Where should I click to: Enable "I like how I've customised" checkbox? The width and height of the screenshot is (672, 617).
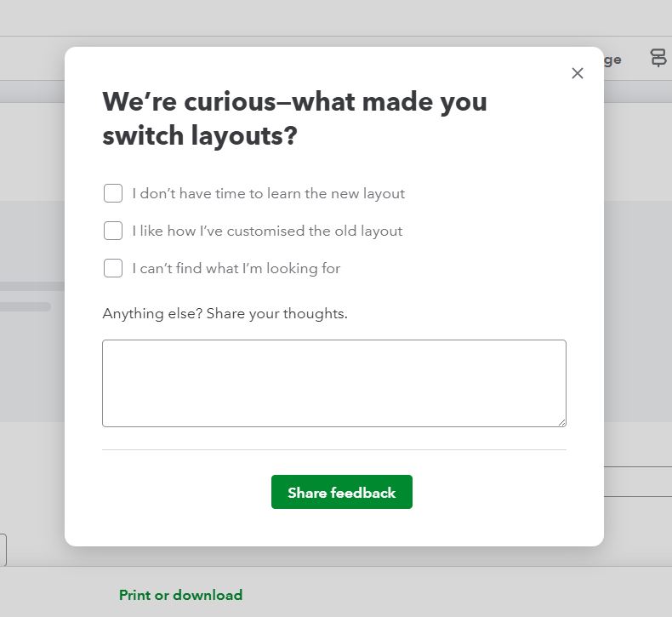(113, 231)
